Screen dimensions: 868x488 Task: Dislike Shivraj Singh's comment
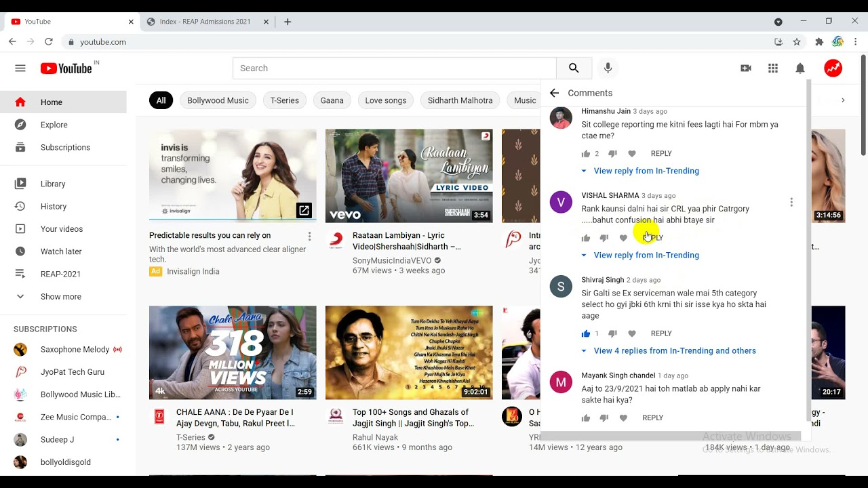[612, 333]
